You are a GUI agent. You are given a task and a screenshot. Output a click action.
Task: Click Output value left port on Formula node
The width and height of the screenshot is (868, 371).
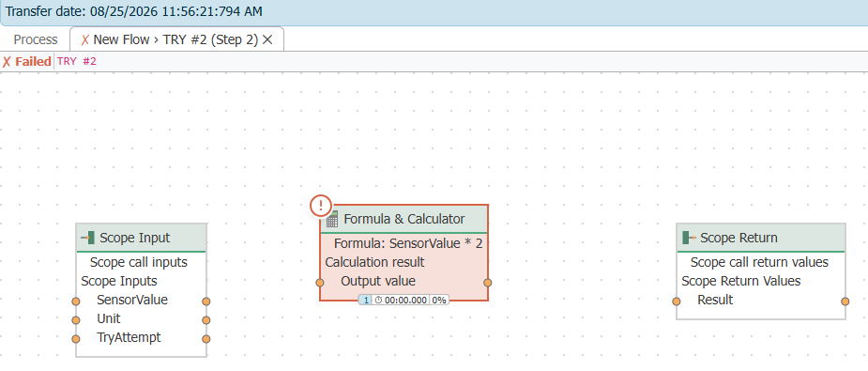319,283
